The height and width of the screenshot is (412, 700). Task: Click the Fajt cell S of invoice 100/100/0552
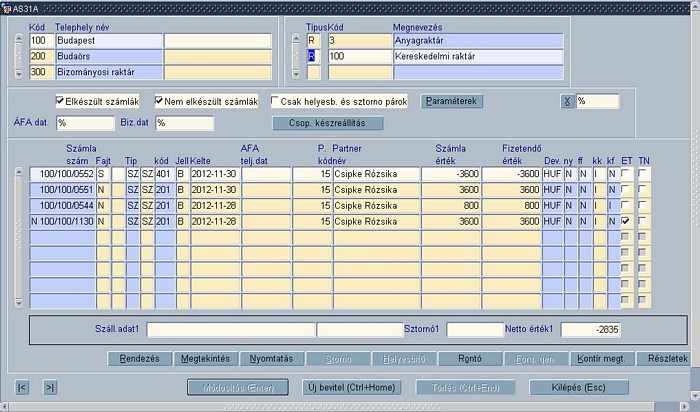tap(103, 174)
